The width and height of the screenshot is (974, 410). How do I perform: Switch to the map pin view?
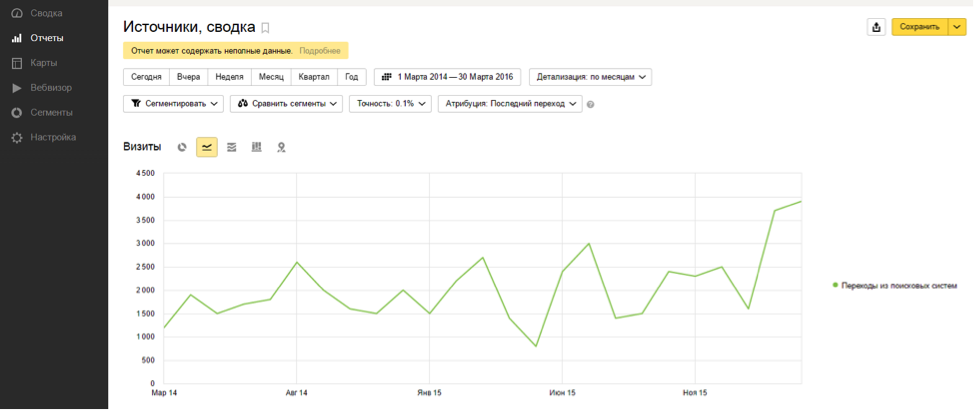(281, 147)
